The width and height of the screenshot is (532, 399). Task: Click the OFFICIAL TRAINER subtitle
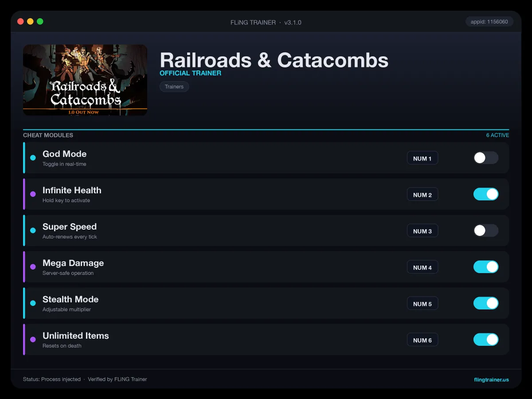click(x=190, y=73)
